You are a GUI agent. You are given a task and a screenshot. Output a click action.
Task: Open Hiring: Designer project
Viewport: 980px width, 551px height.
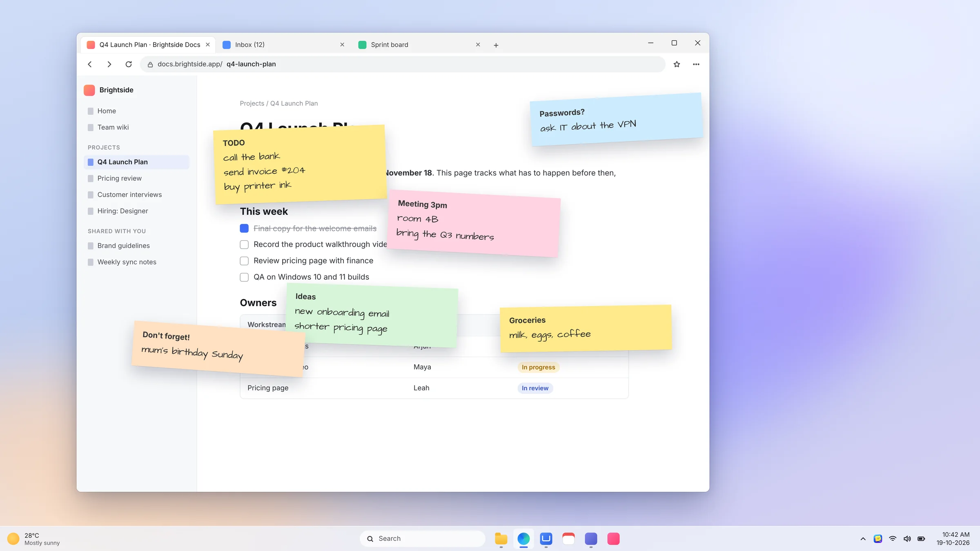[x=136, y=211]
